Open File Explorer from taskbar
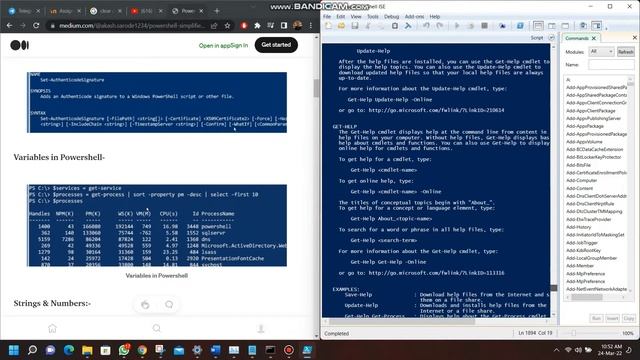The image size is (640, 360). (x=87, y=350)
